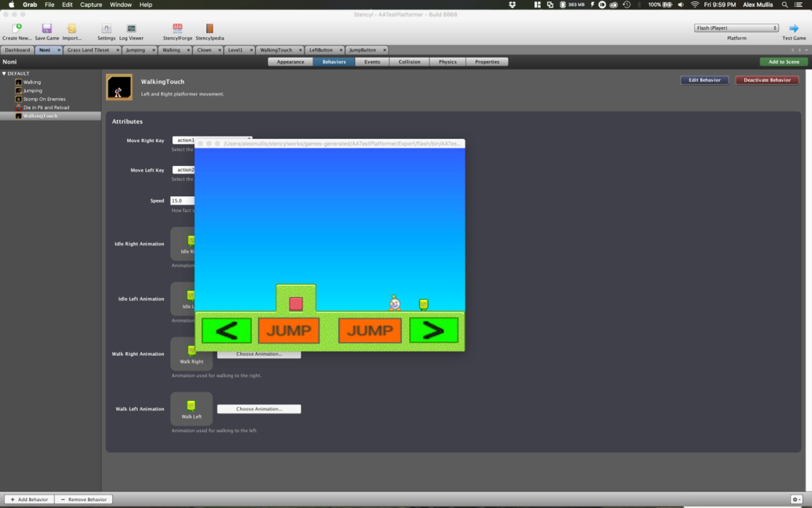Open the Log Viewer icon
The image size is (812, 508).
click(131, 28)
